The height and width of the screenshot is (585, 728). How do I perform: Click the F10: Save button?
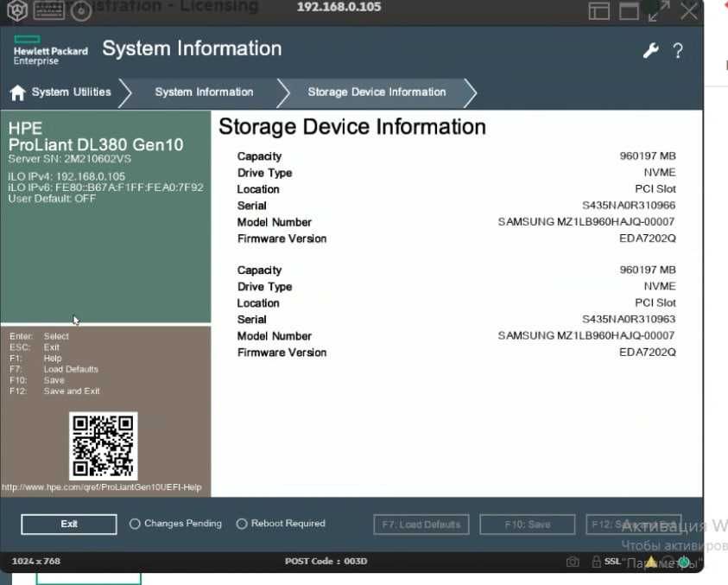[528, 525]
